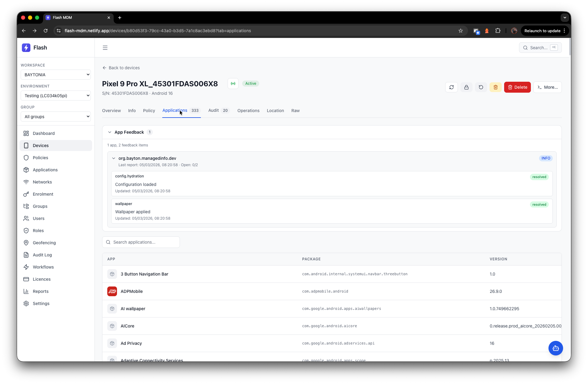
Task: Switch to the Policy tab
Action: 149,111
